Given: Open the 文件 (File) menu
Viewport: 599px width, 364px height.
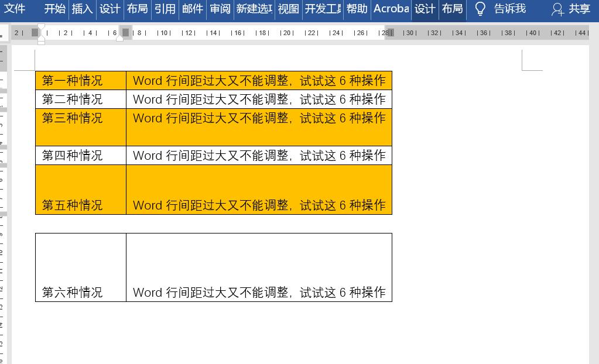Looking at the screenshot, I should (15, 9).
